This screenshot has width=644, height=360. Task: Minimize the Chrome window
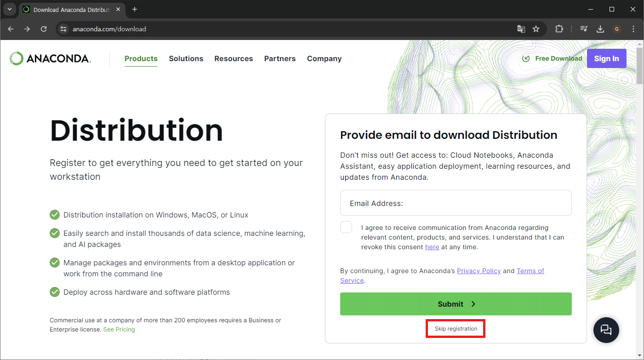click(x=591, y=9)
